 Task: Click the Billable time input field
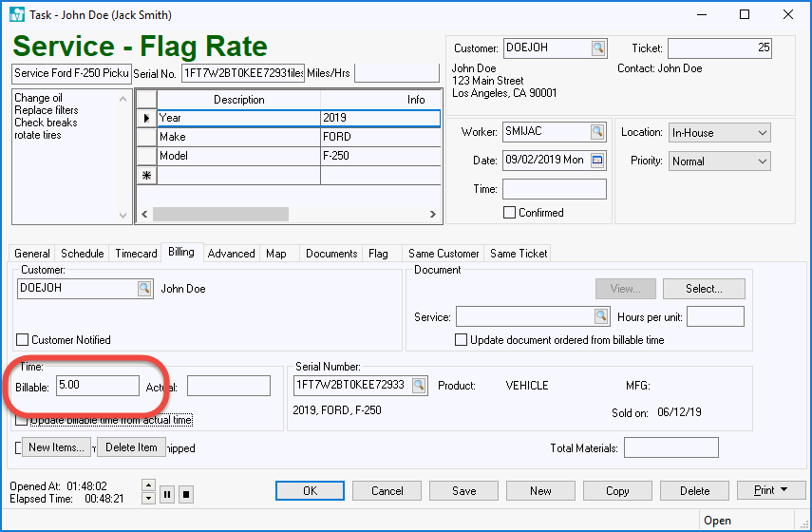(x=97, y=385)
